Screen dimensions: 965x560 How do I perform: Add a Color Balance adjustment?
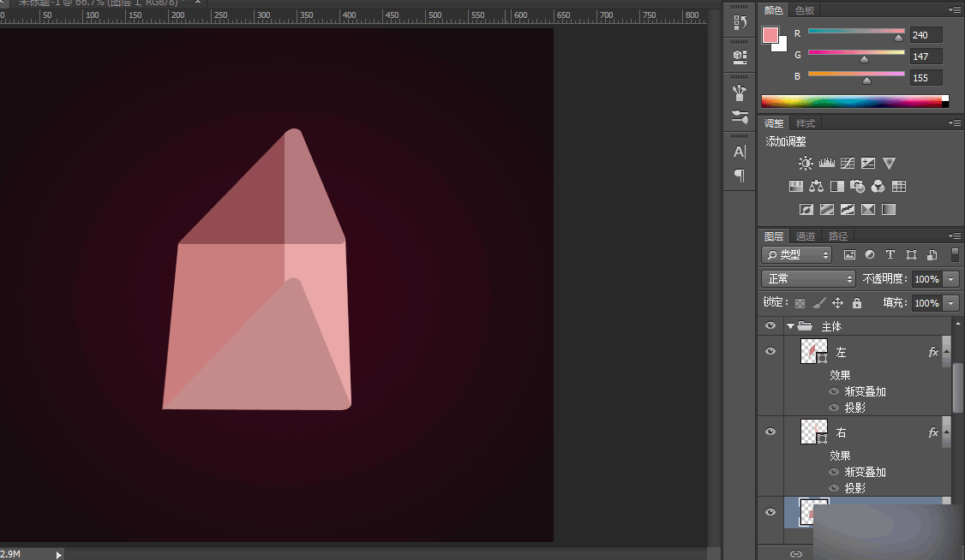click(x=816, y=187)
